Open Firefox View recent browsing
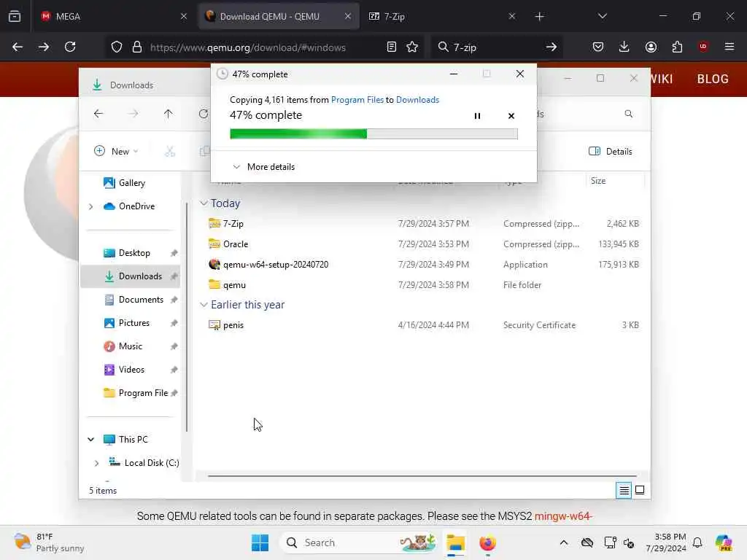This screenshot has height=560, width=747. tap(15, 16)
